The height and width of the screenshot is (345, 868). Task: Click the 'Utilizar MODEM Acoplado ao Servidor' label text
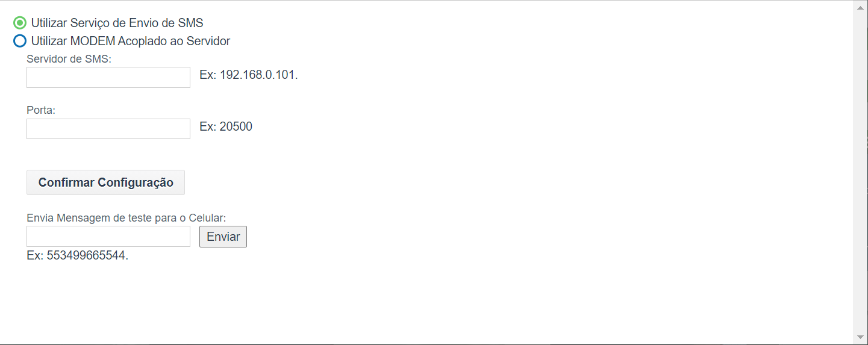131,41
